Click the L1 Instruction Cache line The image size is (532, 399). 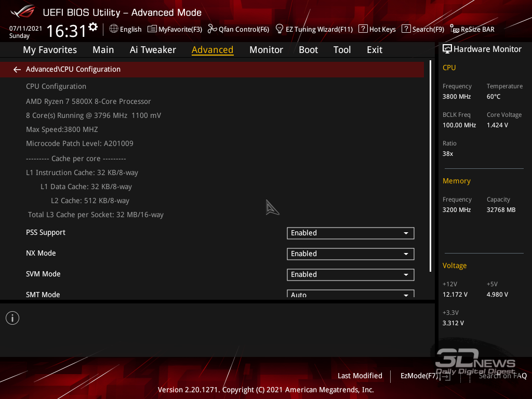(82, 172)
